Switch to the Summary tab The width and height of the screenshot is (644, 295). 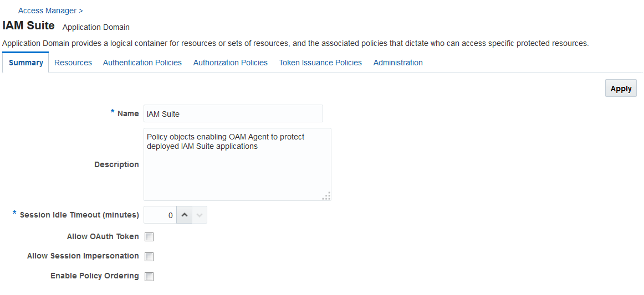pyautogui.click(x=25, y=63)
